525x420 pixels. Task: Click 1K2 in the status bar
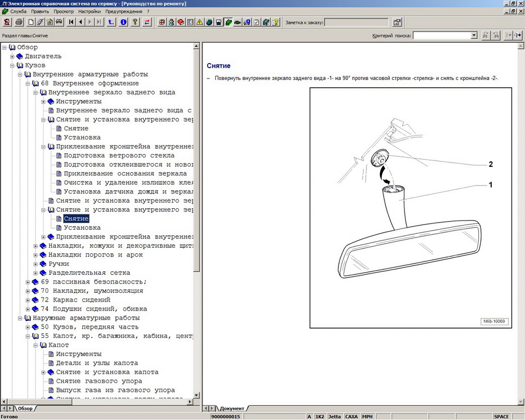[x=319, y=416]
